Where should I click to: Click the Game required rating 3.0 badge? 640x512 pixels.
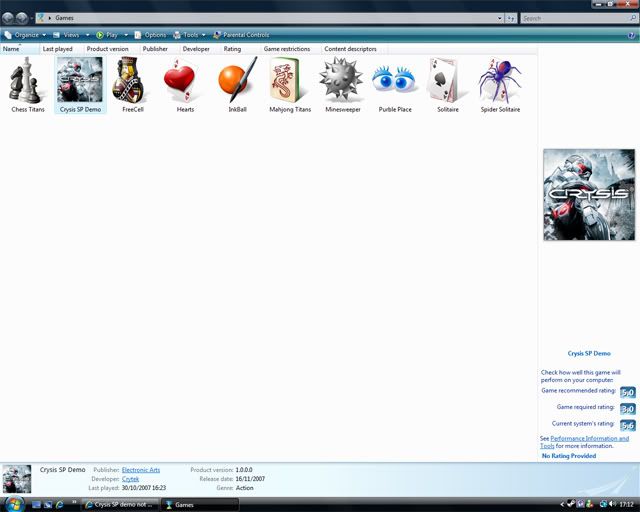[627, 409]
